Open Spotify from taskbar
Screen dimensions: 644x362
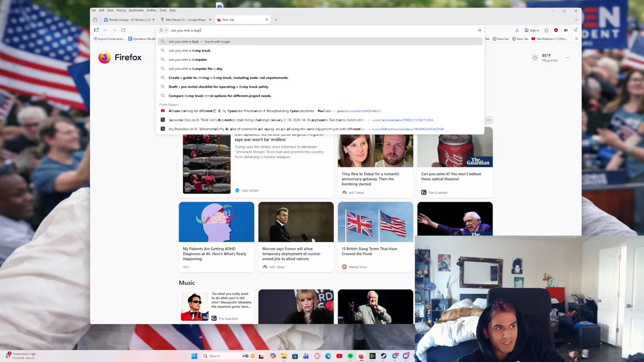[x=350, y=356]
